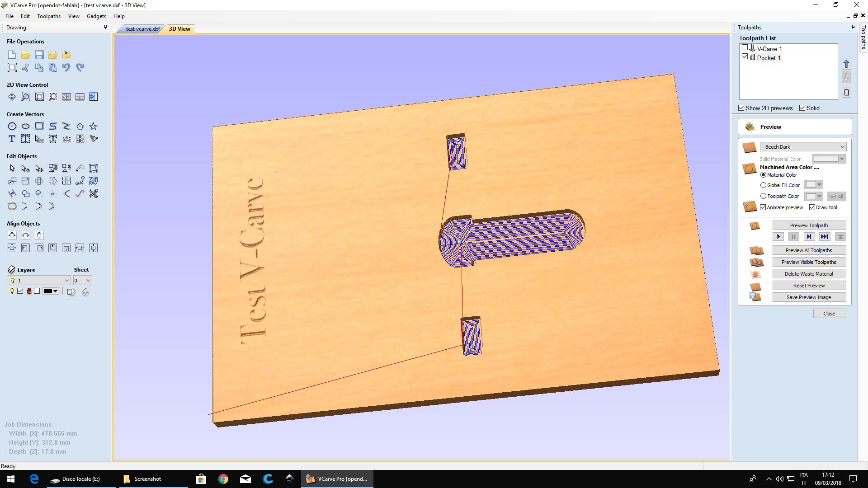Select the Draw Star tool
868x488 pixels.
pos(94,126)
